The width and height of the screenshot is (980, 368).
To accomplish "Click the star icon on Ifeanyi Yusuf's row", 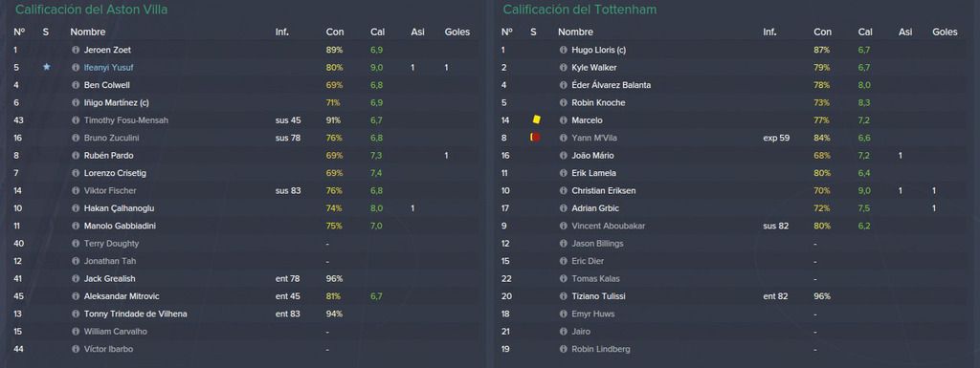I will (x=46, y=67).
